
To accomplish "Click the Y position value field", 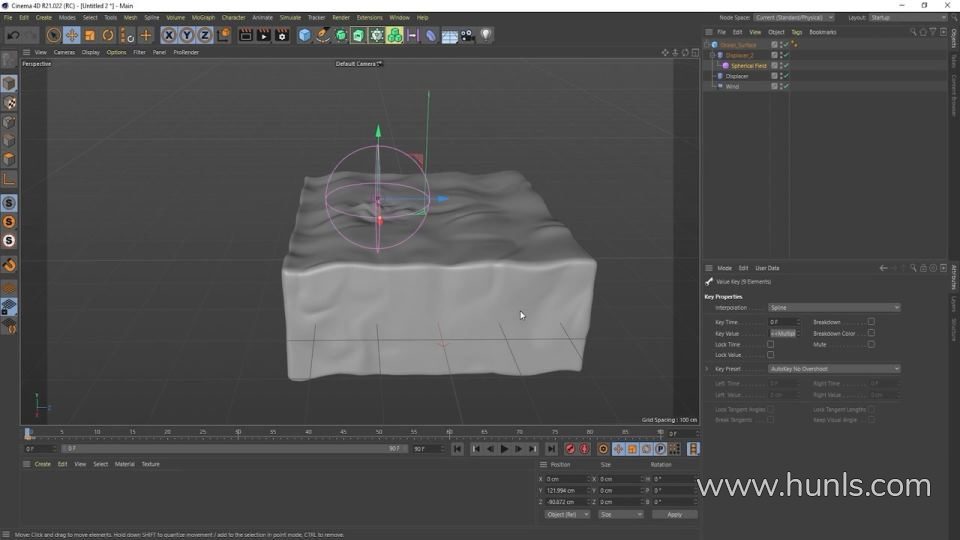I will point(566,490).
